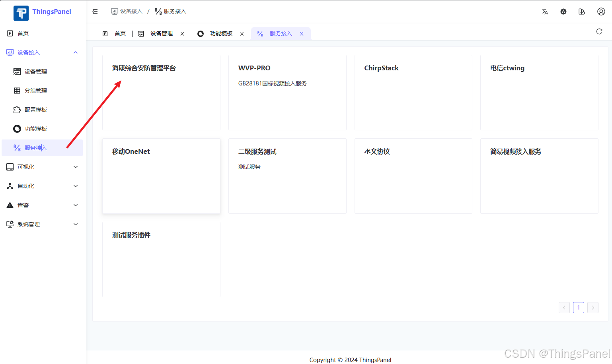Click the 设备接入 breadcrumb link
The width and height of the screenshot is (612, 364).
[x=127, y=12]
